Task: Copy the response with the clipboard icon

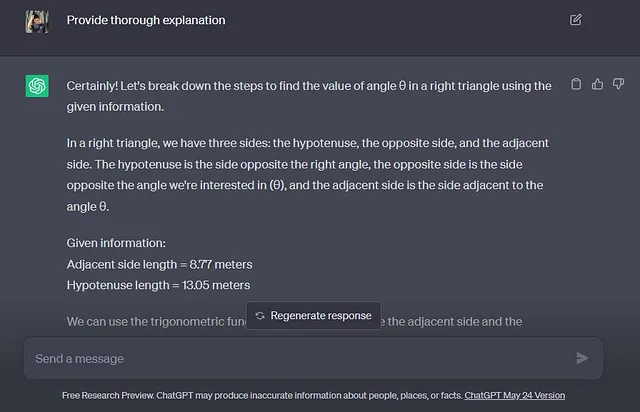Action: click(x=576, y=84)
